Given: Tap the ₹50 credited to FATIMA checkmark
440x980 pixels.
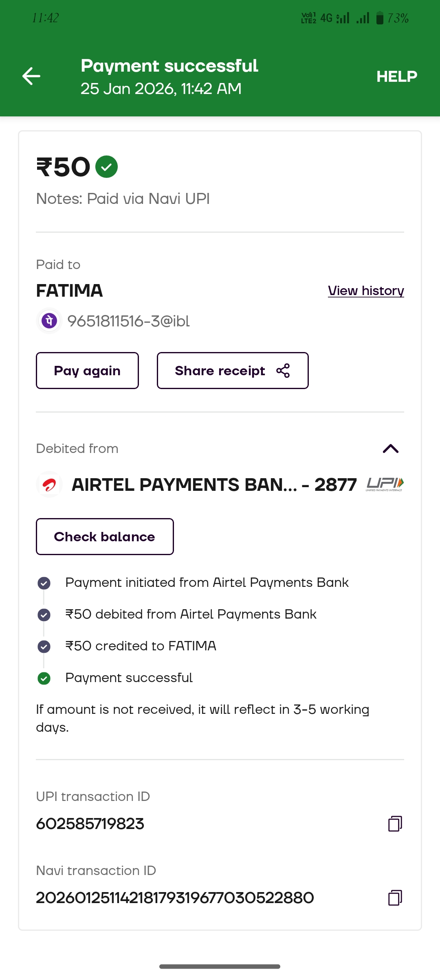Looking at the screenshot, I should pyautogui.click(x=44, y=647).
